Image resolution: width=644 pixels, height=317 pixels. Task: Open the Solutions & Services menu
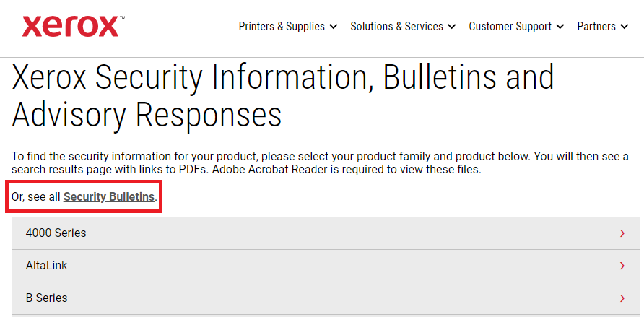pos(403,26)
